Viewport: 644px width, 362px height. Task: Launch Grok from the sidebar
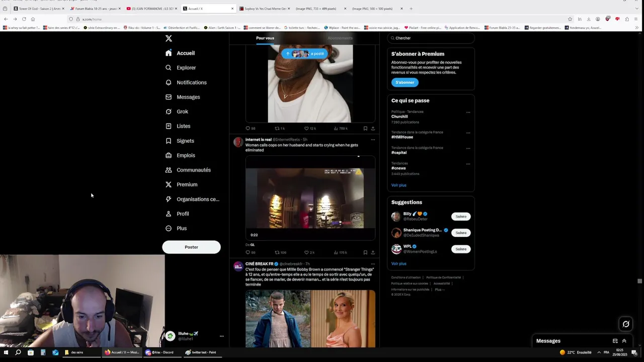[x=177, y=112]
